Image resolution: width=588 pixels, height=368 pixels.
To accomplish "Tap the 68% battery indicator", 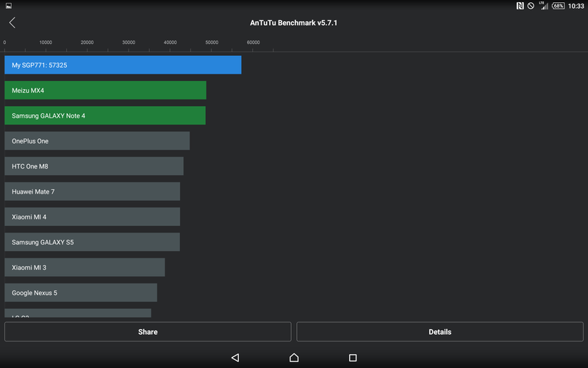I will click(x=558, y=6).
